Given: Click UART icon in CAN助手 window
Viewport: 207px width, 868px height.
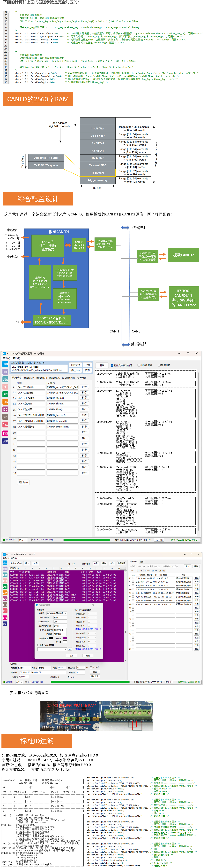Looking at the screenshot, I should point(5,587).
